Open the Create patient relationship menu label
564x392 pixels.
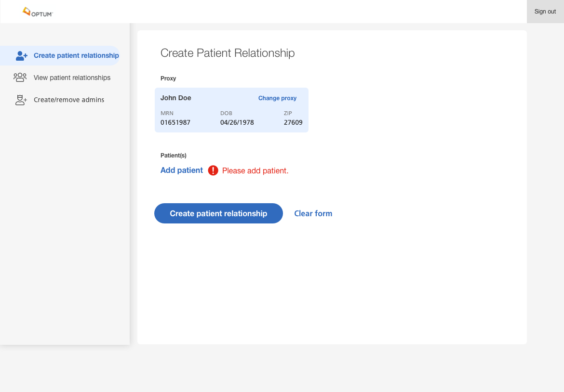[76, 56]
